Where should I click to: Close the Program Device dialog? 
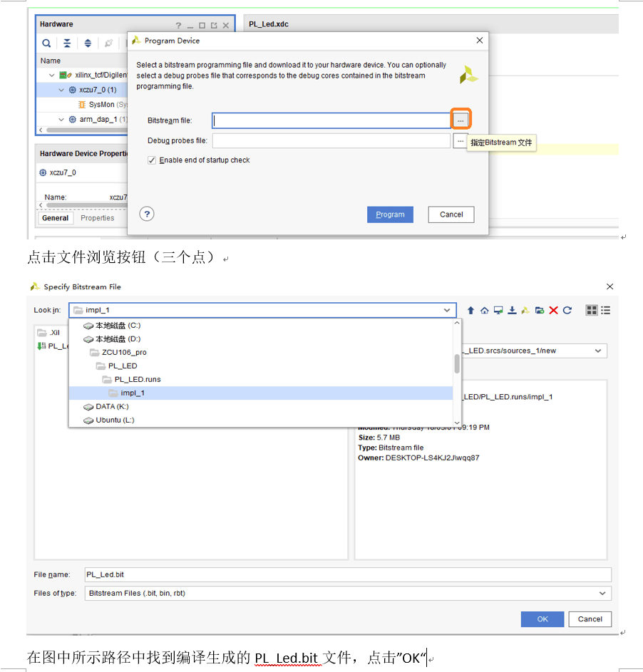point(479,41)
